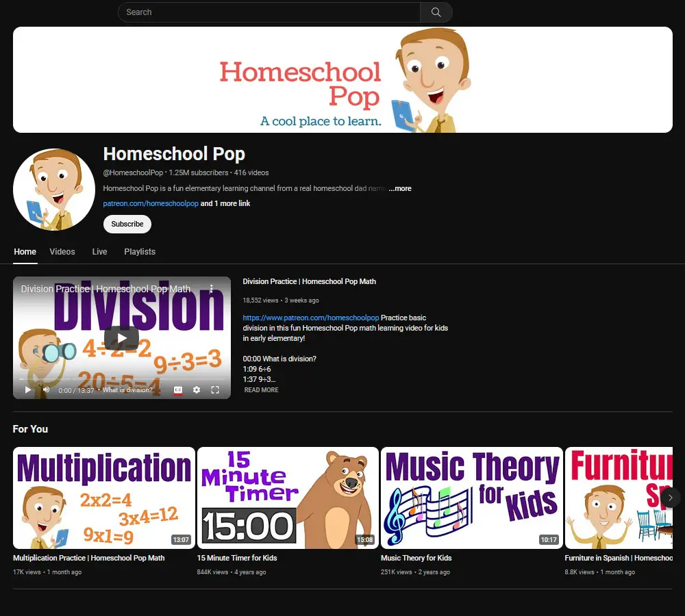This screenshot has height=616, width=685.
Task: Open the three-dot menu on the video
Action: coord(212,290)
